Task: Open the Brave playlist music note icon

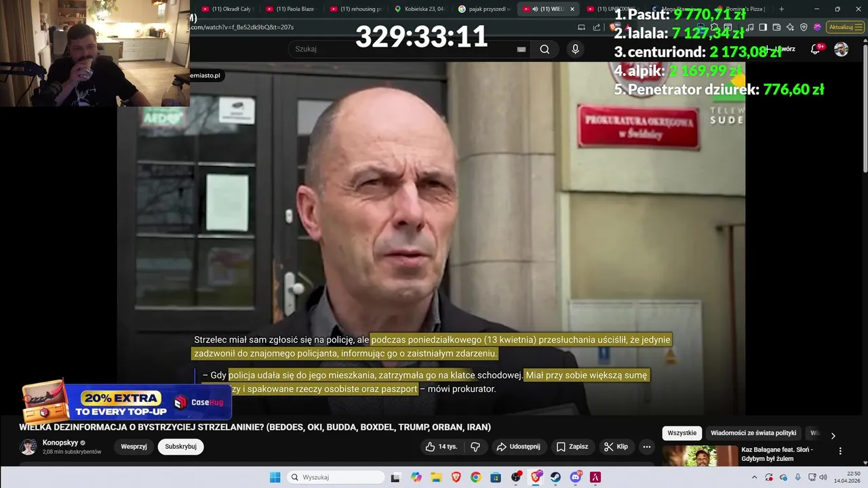Action: pos(749,27)
